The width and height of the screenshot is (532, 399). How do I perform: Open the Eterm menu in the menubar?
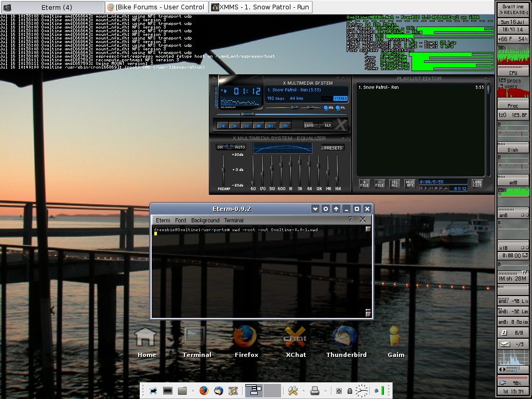(x=163, y=220)
